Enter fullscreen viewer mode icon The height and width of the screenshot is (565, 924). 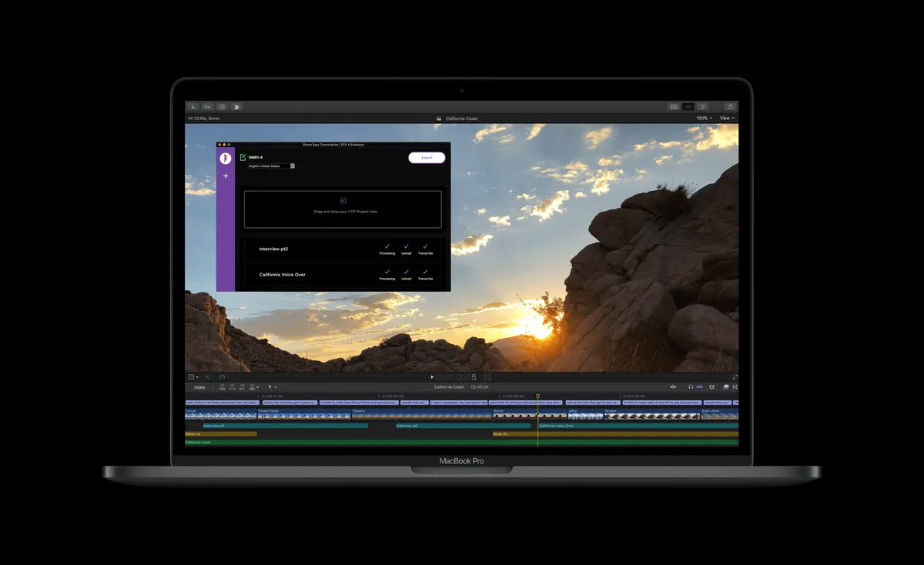point(735,377)
